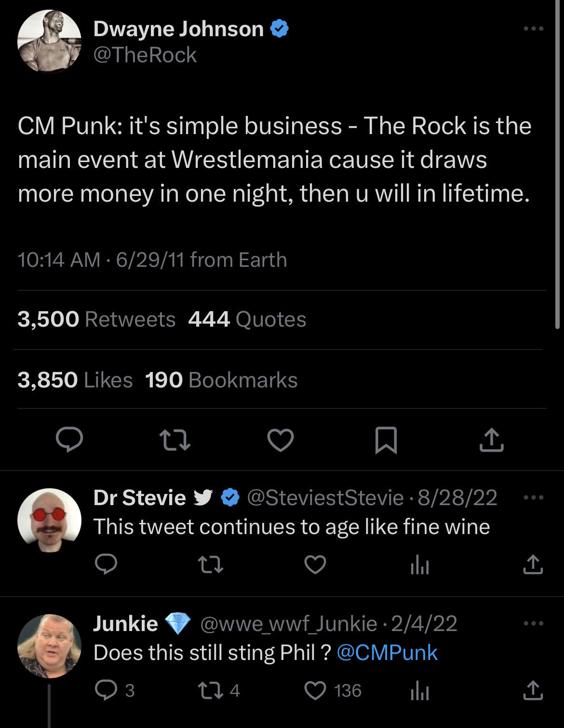
Task: Open more options for main tweet
Action: pyautogui.click(x=534, y=29)
